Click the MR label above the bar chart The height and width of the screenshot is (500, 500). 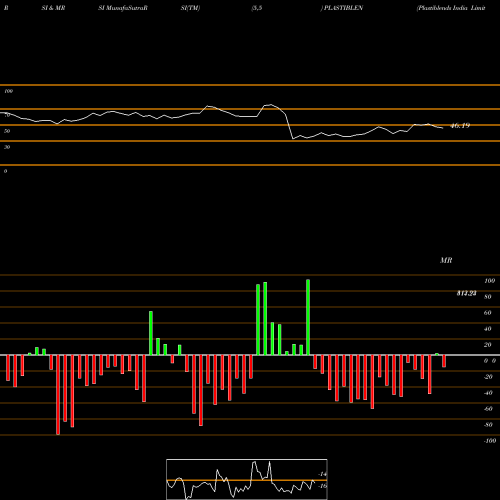(x=446, y=260)
